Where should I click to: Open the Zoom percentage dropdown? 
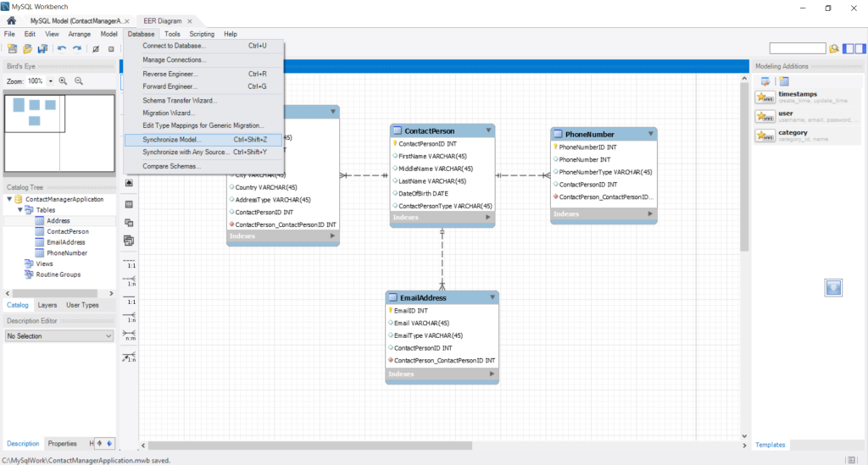[x=50, y=81]
